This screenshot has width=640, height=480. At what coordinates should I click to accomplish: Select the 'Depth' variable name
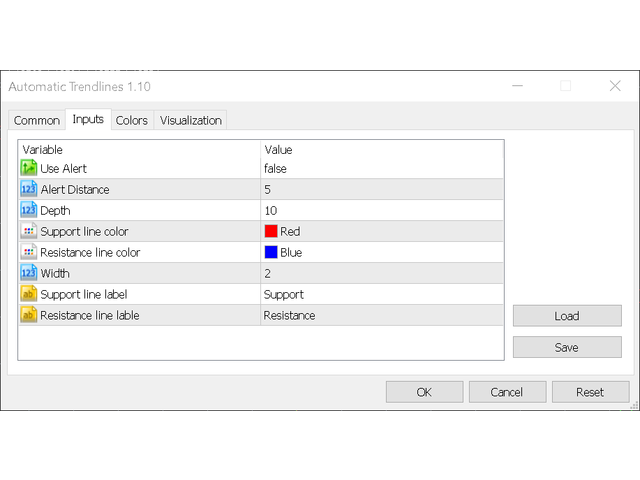55,211
